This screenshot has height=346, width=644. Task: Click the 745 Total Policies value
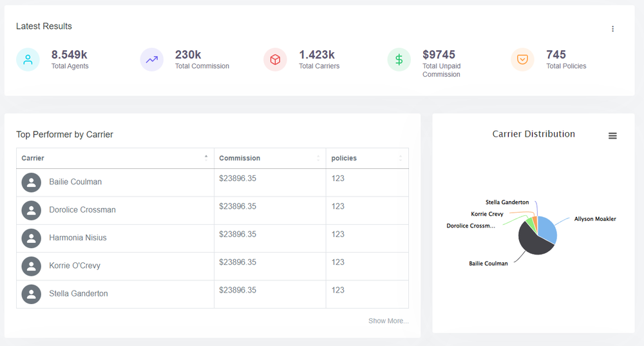[x=556, y=55]
